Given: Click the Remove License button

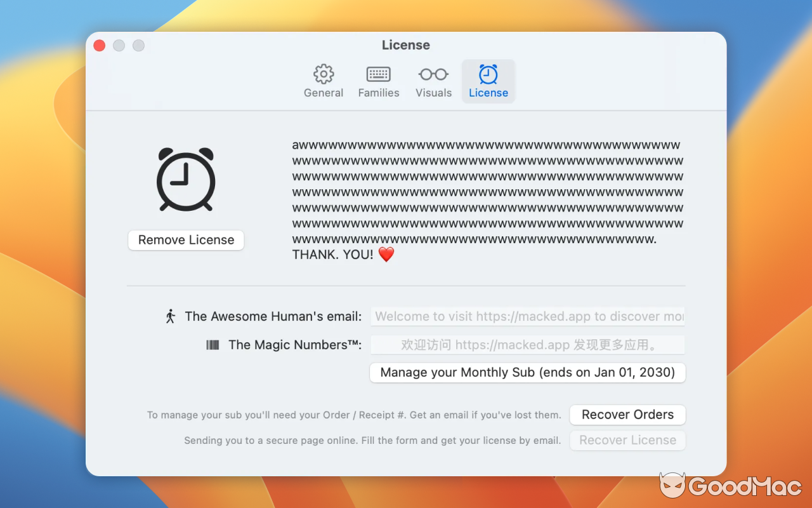Looking at the screenshot, I should coord(186,240).
